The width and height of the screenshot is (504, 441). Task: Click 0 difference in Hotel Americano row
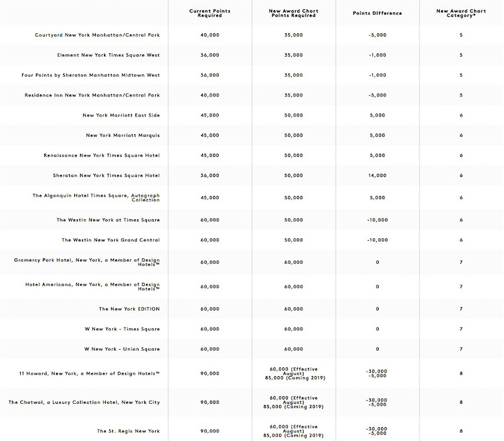(377, 287)
